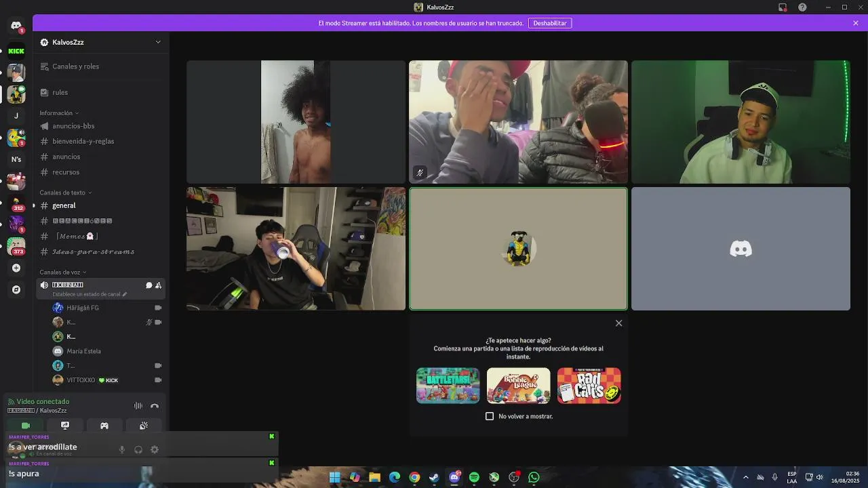This screenshot has width=868, height=488.
Task: Focus the green-lit room participant video
Action: tap(741, 122)
